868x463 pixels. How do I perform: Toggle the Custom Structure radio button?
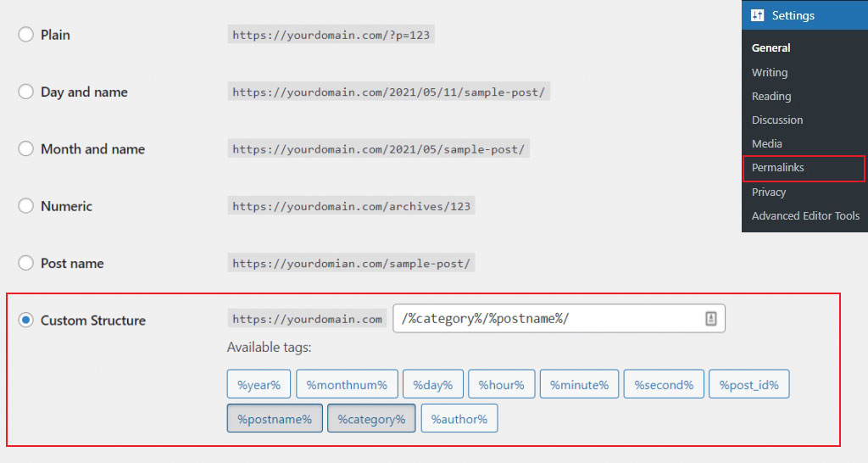pos(25,320)
